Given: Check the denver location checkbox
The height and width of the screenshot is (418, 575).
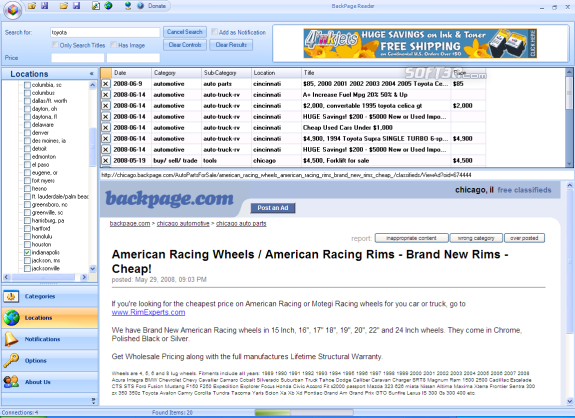Looking at the screenshot, I should (x=27, y=132).
